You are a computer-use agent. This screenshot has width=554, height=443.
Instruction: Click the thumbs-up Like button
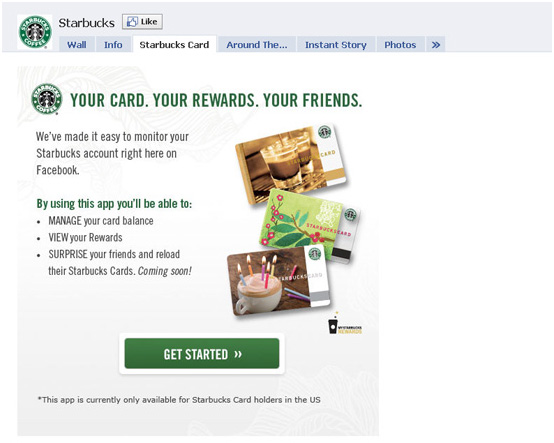[142, 22]
